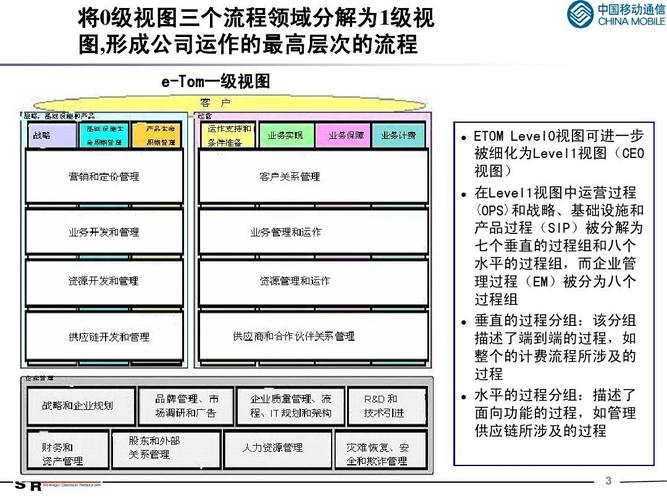Select the 运作支持和条件准备 box

coord(228,135)
